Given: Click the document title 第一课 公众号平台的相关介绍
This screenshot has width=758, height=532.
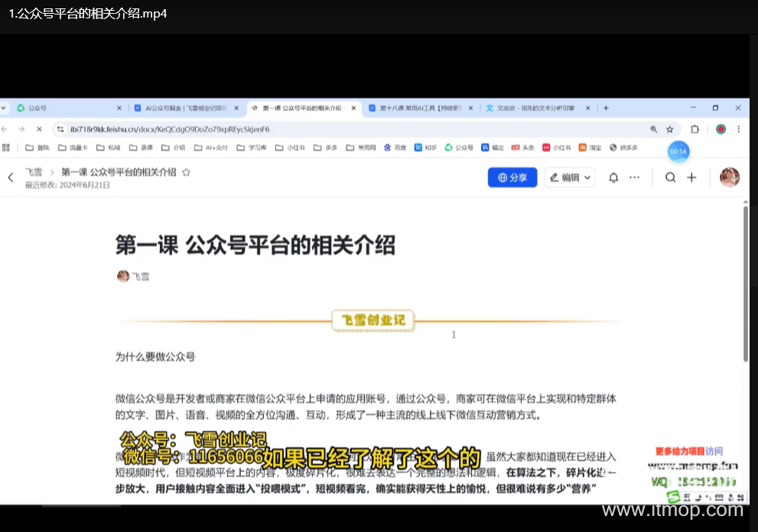Looking at the screenshot, I should (255, 245).
